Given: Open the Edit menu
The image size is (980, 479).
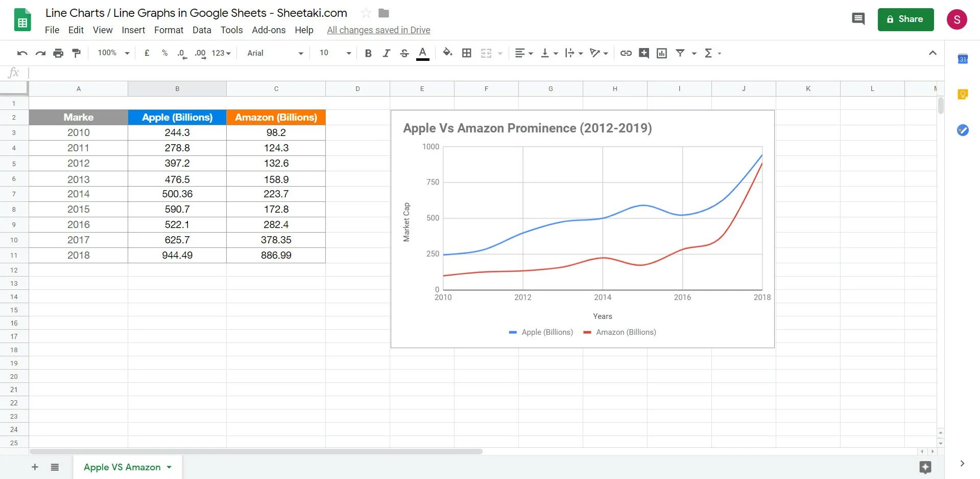Looking at the screenshot, I should [x=76, y=30].
